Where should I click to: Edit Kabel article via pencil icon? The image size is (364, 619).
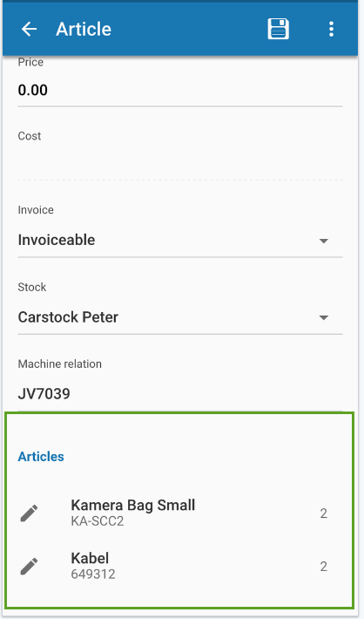pos(30,567)
